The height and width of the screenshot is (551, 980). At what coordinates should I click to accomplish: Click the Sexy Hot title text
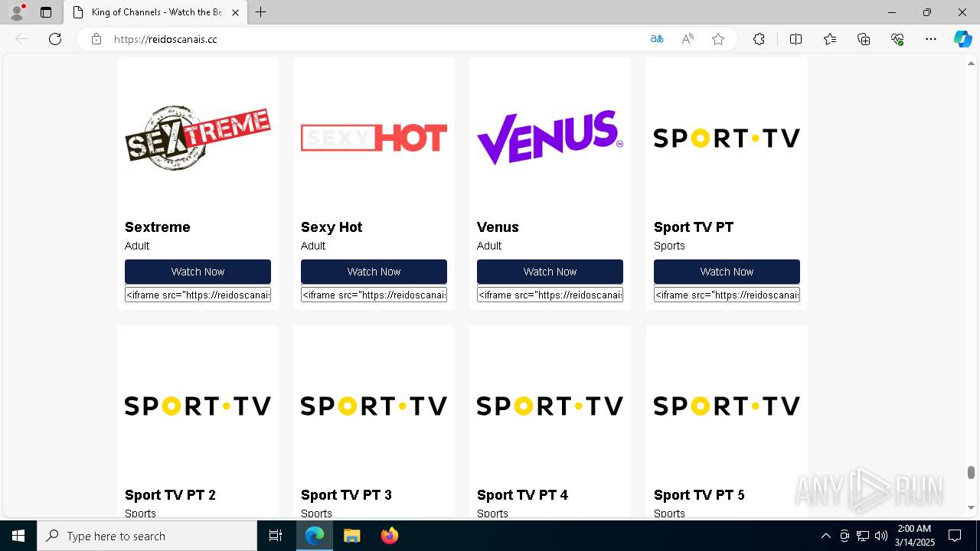click(332, 227)
